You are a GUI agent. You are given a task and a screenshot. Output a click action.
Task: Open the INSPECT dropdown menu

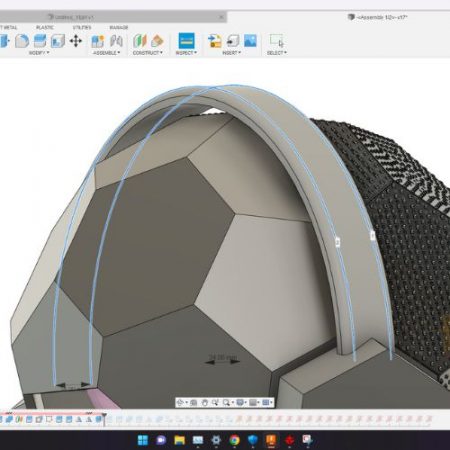186,53
